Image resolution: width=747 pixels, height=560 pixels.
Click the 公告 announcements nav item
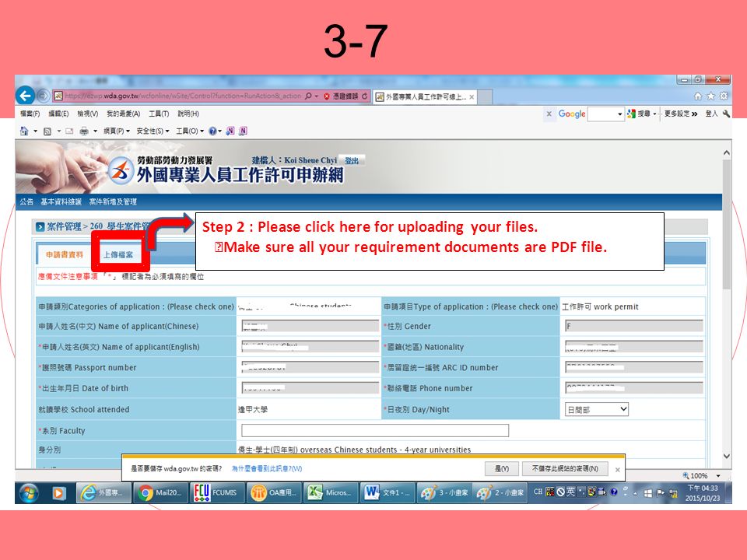coord(26,201)
